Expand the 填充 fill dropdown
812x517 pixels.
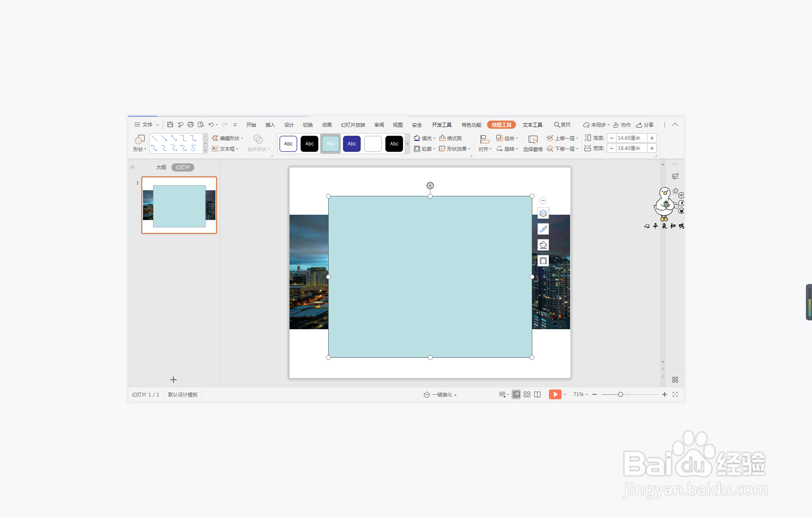pos(434,139)
